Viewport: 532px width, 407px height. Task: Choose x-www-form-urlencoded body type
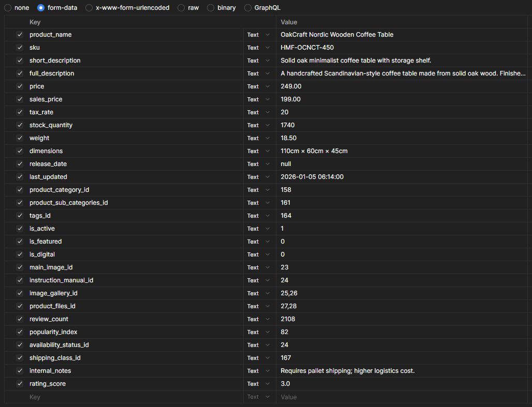pyautogui.click(x=127, y=8)
